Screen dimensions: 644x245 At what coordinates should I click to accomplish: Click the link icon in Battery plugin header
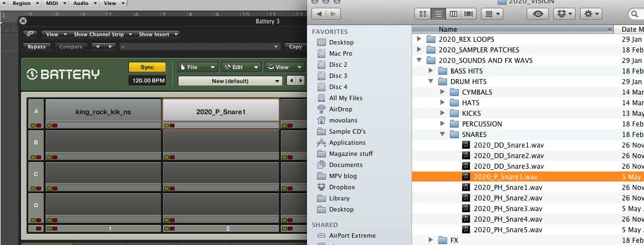[x=31, y=34]
